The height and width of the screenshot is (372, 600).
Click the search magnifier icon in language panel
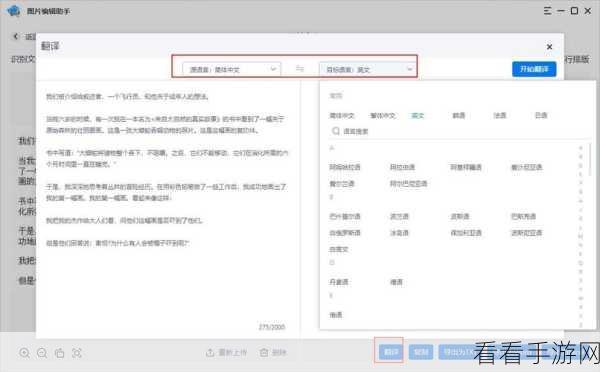[336, 131]
